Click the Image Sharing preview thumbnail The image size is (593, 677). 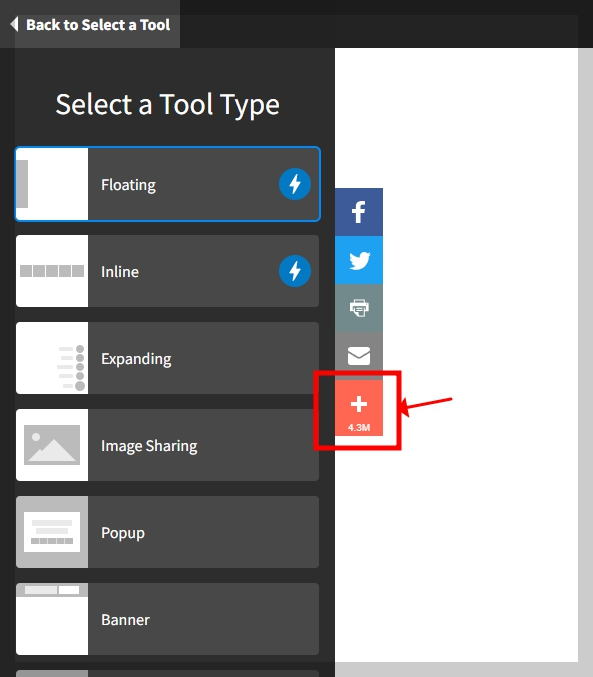click(x=52, y=445)
